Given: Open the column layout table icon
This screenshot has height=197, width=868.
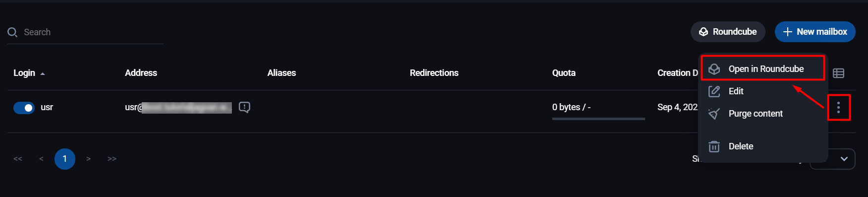Looking at the screenshot, I should point(838,73).
